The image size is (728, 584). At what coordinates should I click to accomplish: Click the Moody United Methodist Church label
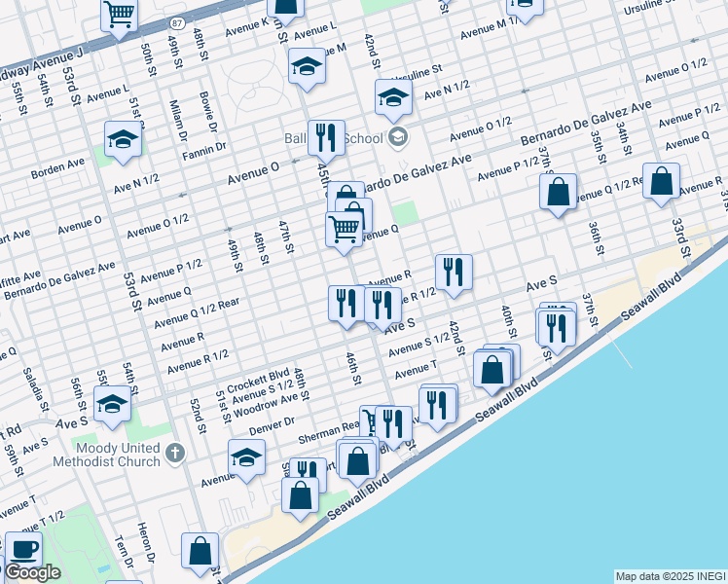point(106,455)
